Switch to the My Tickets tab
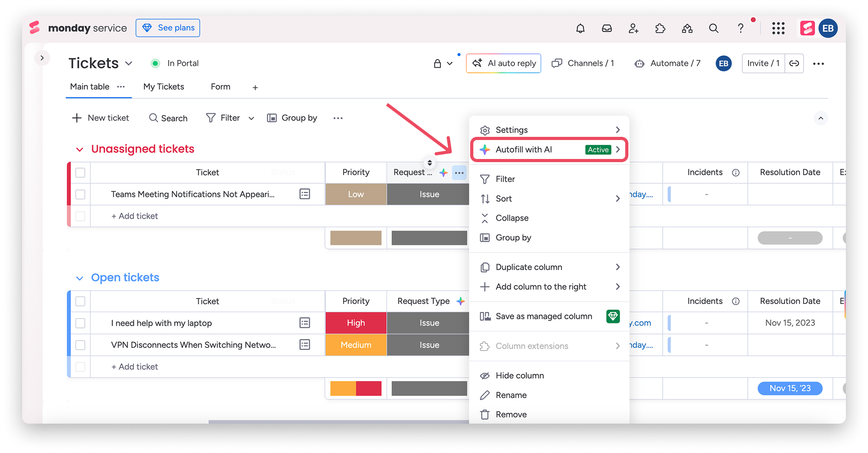868x453 pixels. [164, 87]
